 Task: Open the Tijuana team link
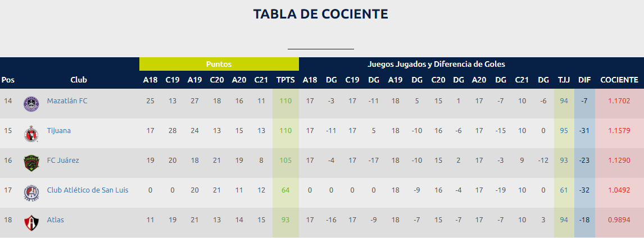point(59,131)
